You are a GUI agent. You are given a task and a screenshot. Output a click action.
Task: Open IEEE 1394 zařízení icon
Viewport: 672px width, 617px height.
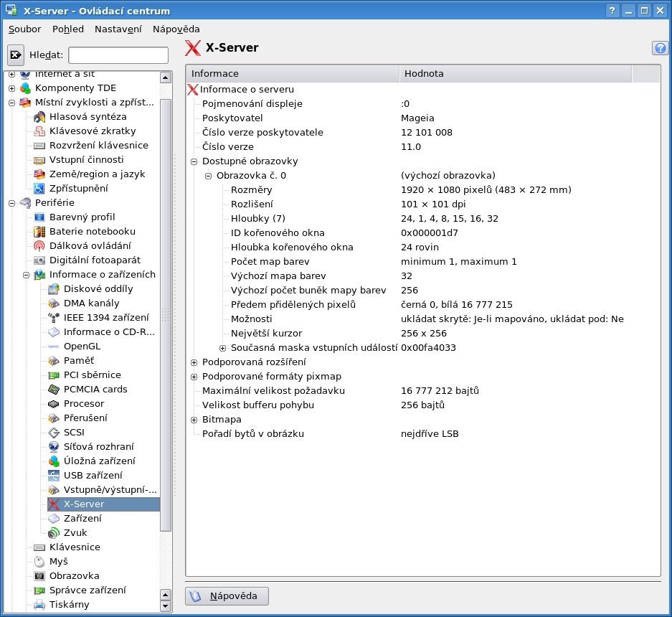tap(54, 318)
